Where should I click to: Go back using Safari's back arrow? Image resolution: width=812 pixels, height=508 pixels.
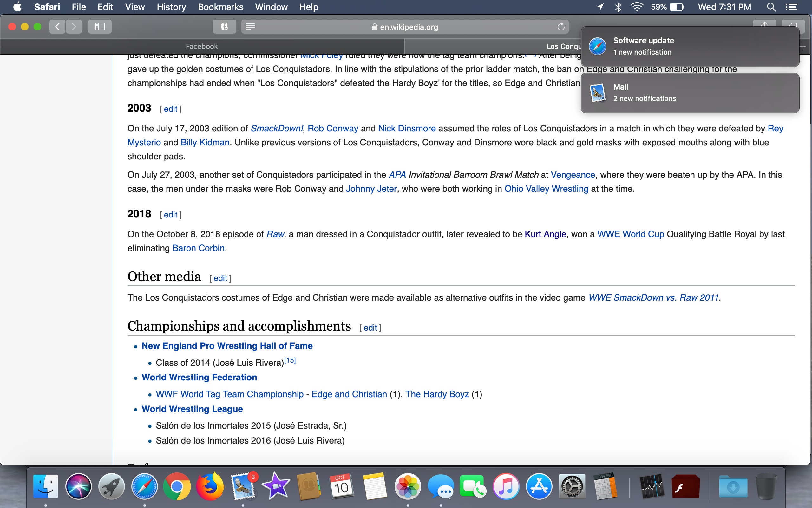pos(57,27)
